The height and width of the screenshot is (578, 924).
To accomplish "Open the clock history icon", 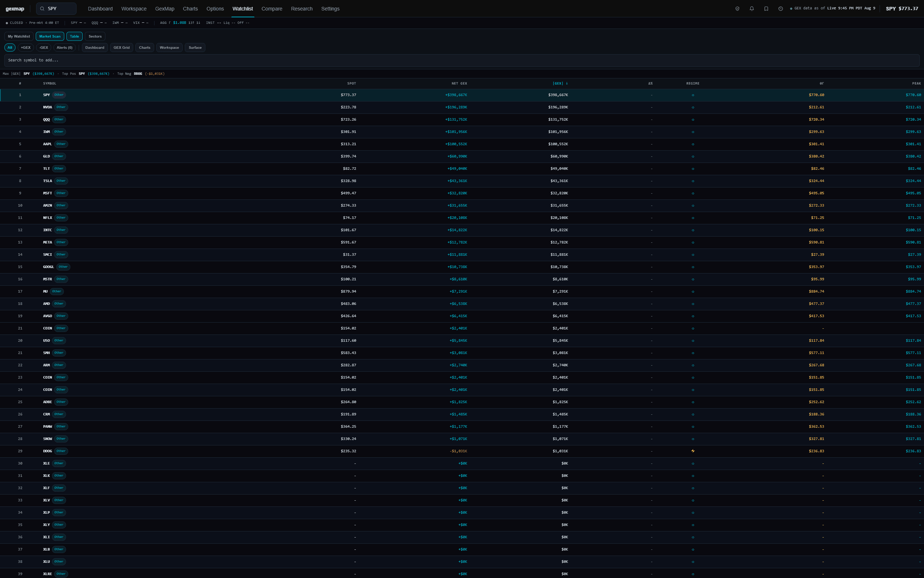I will pyautogui.click(x=781, y=9).
